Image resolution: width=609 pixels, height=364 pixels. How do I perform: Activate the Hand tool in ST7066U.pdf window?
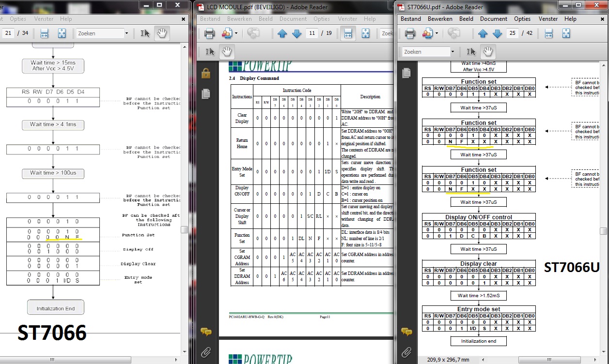487,52
